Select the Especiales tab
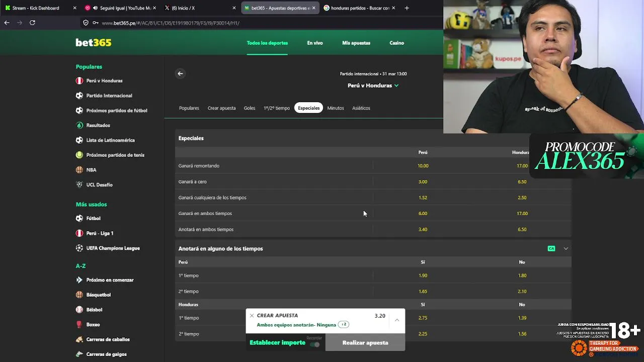Screen dimensions: 644x362 tap(308, 108)
